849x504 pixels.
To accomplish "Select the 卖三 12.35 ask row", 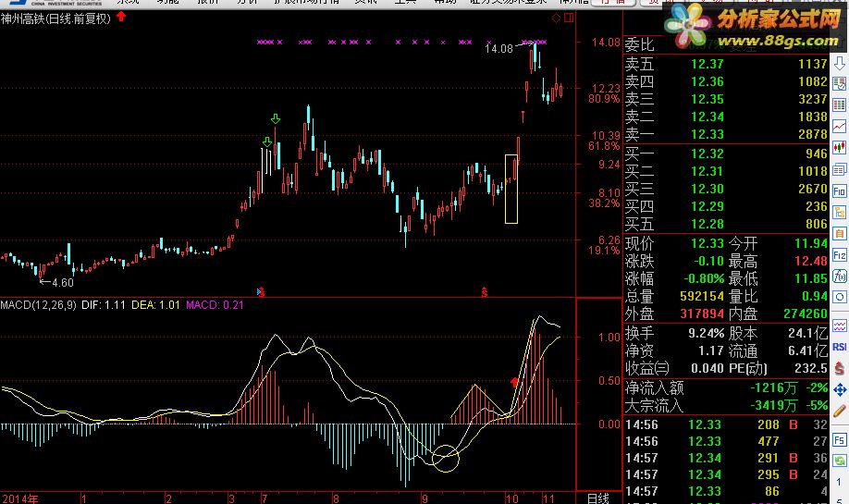I will pyautogui.click(x=726, y=99).
